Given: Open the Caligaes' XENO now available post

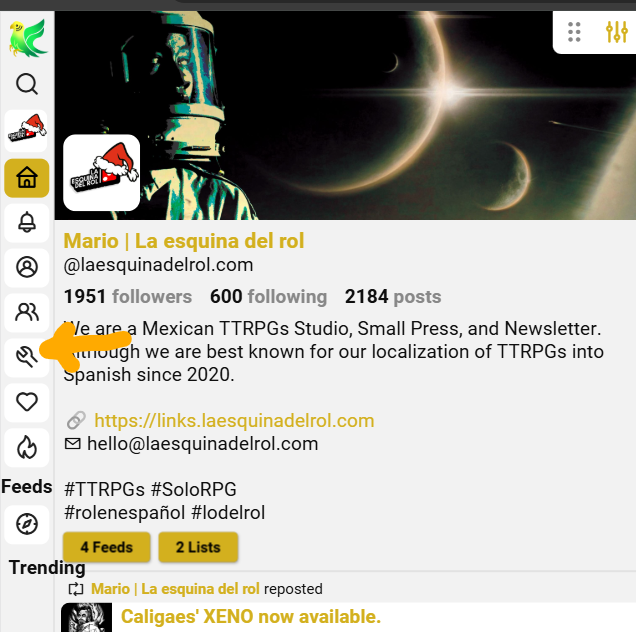Looking at the screenshot, I should pos(251,617).
